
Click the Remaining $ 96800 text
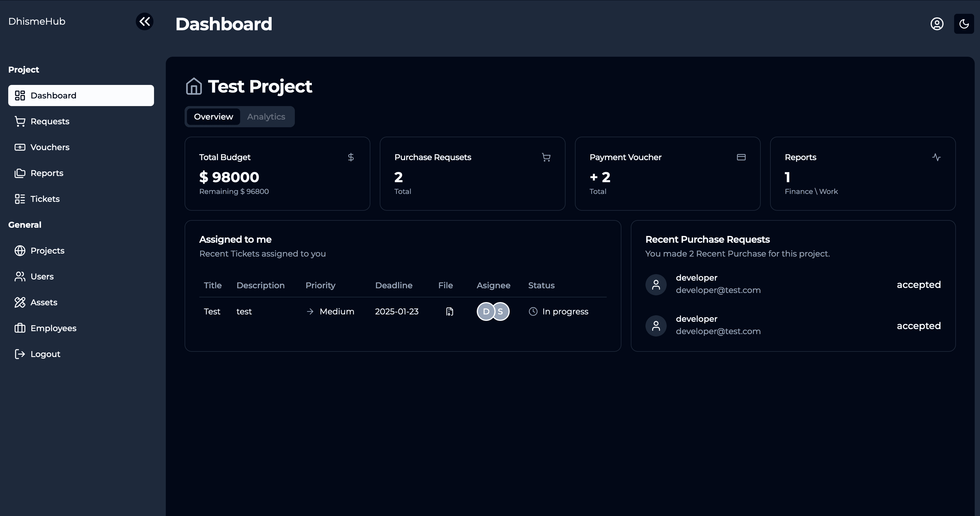tap(234, 191)
